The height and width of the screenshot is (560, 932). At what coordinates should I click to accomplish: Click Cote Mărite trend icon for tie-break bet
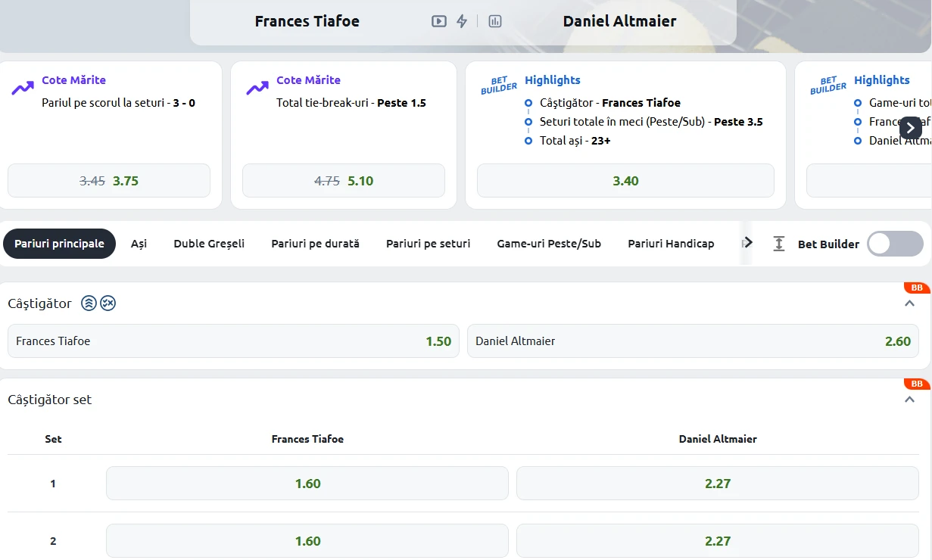tap(257, 89)
